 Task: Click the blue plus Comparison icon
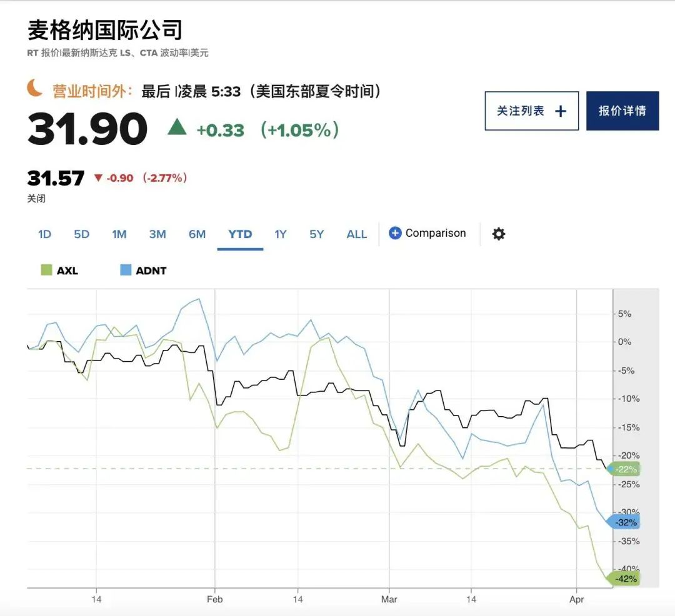pos(395,233)
